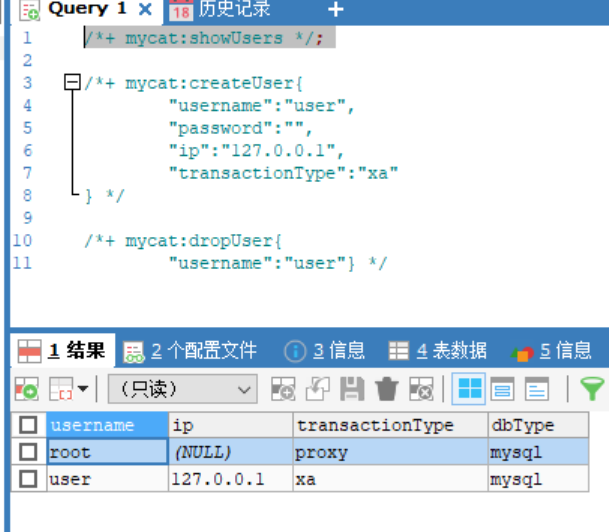Add a new query tab with plus

336,9
